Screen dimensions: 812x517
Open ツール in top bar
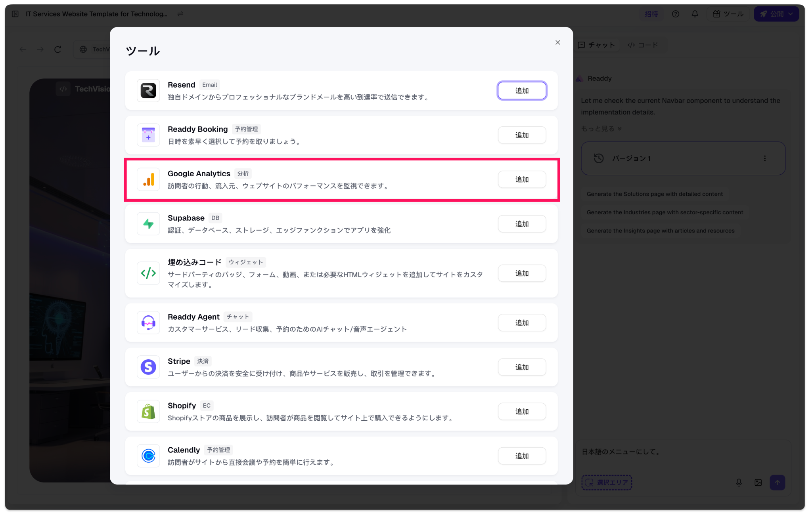(728, 14)
